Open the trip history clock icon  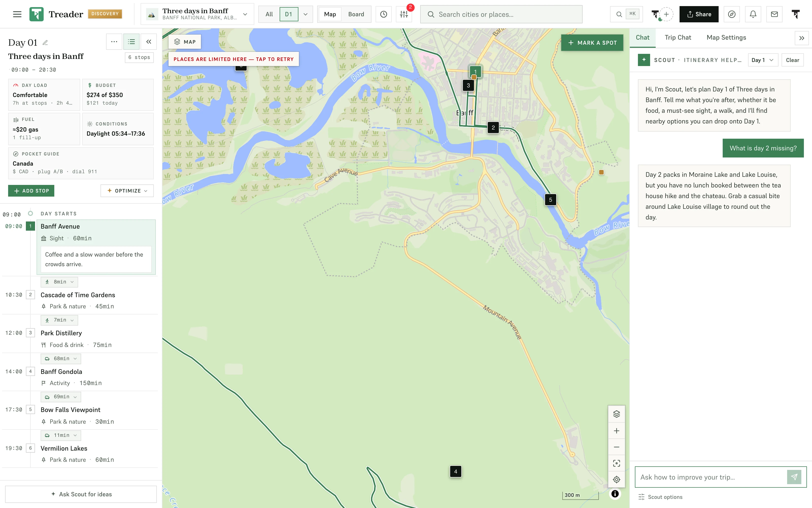point(383,14)
